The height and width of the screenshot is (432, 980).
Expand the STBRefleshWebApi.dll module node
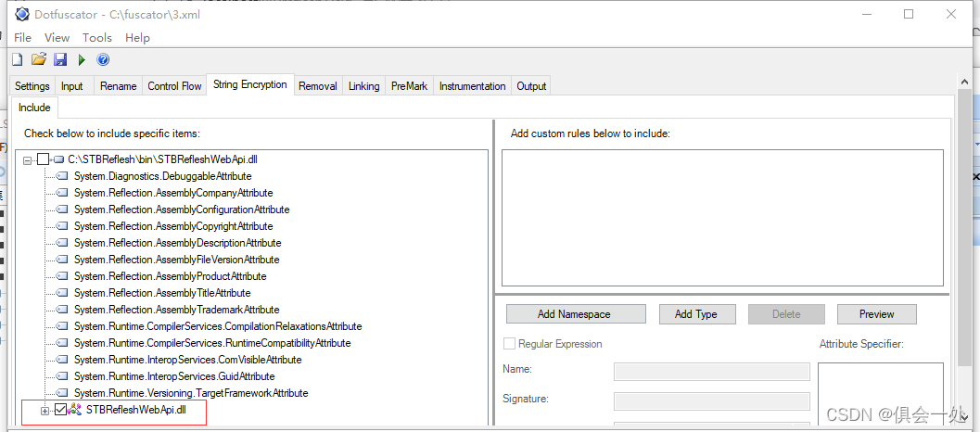[45, 411]
